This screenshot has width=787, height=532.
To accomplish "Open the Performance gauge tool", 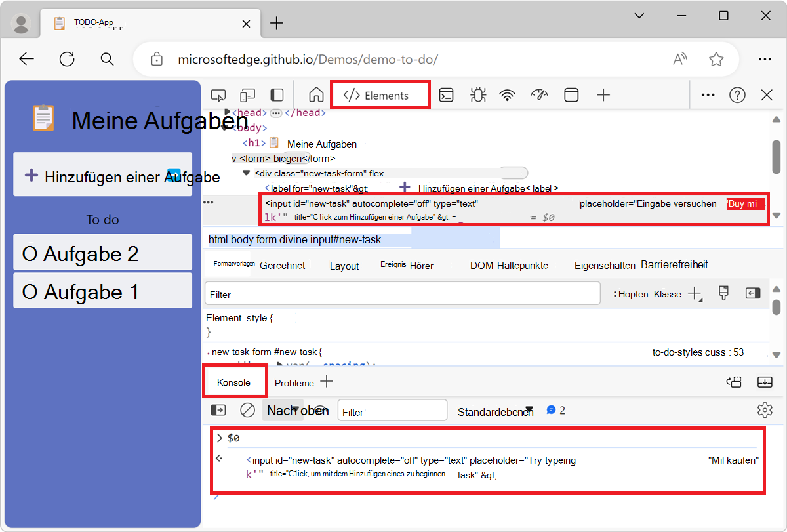I will [538, 95].
